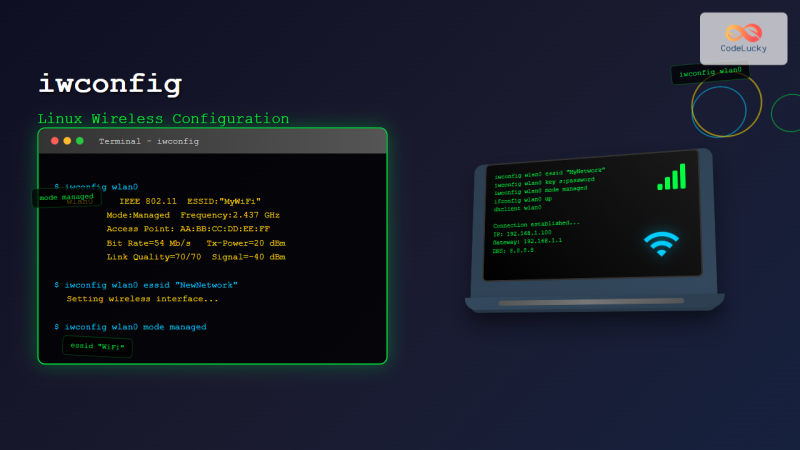Select the "mode managed" floating tag

pyautogui.click(x=66, y=198)
